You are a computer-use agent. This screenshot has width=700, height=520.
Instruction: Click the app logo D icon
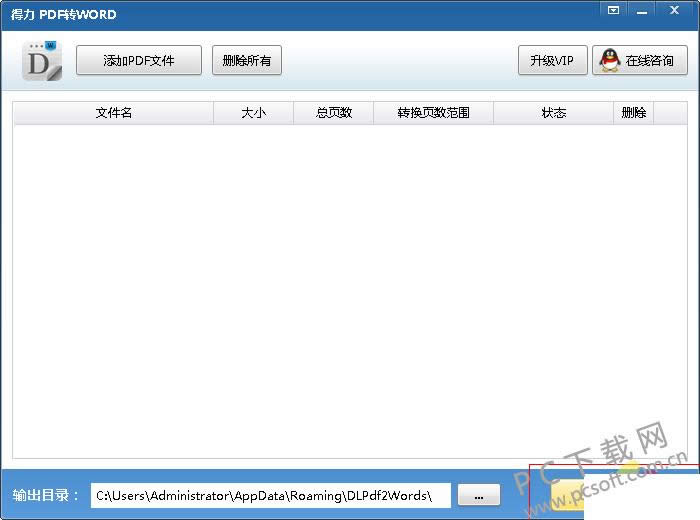point(42,61)
